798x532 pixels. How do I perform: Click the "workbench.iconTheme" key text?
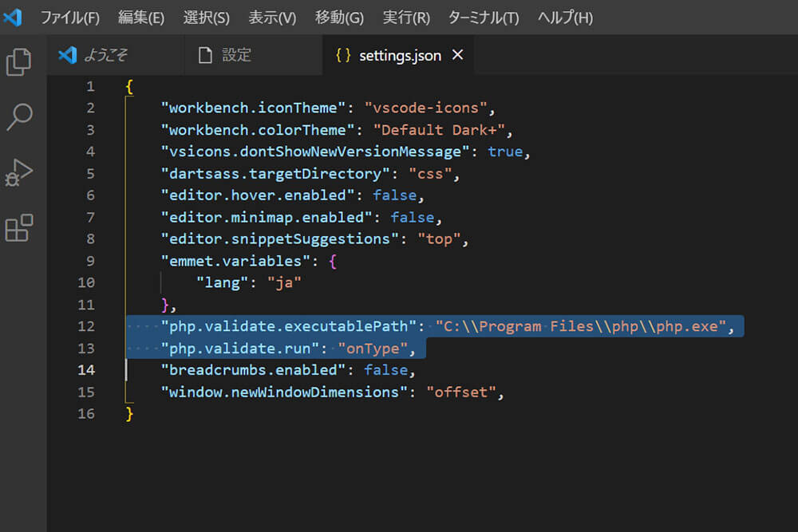[253, 108]
